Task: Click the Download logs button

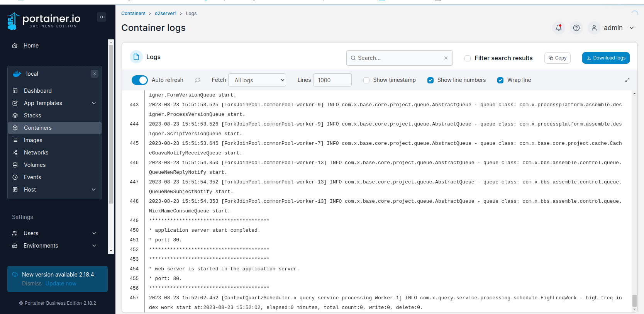Action: (606, 58)
